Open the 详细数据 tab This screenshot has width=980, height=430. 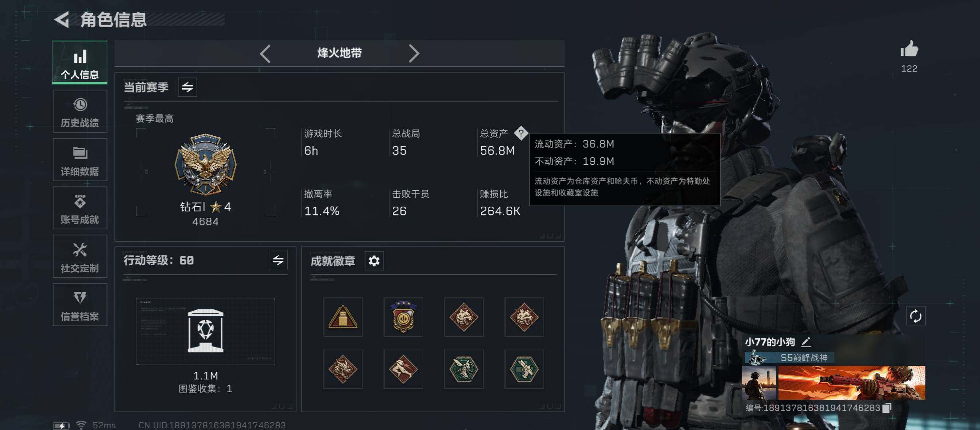[x=80, y=160]
